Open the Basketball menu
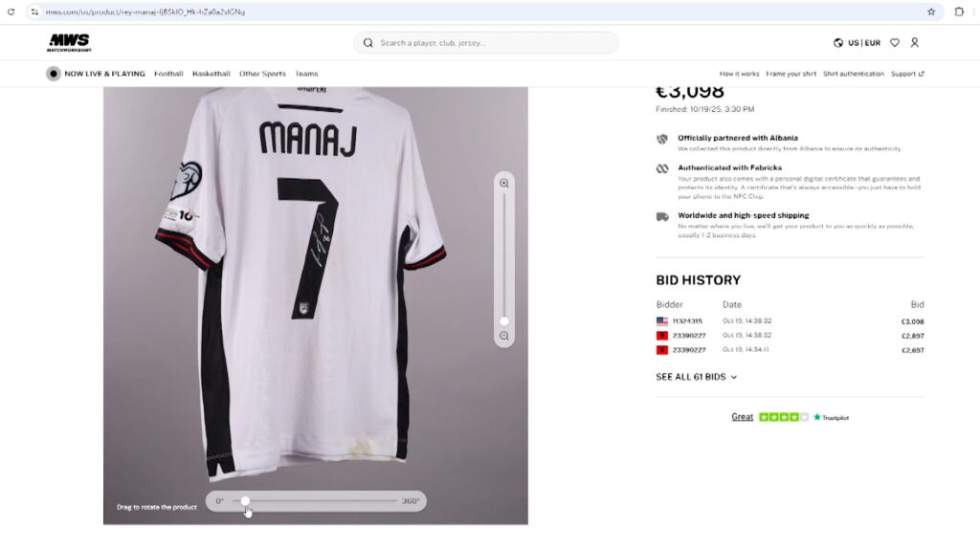 tap(211, 74)
